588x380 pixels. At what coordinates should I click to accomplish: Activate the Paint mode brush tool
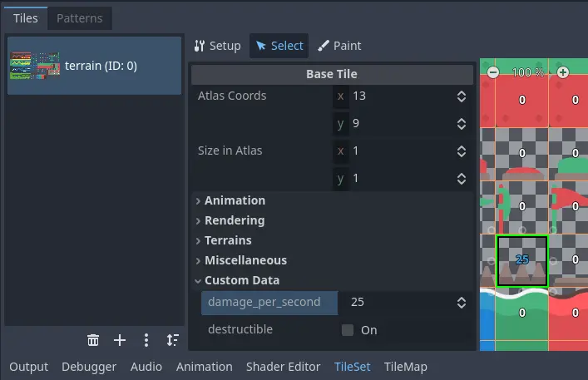339,46
